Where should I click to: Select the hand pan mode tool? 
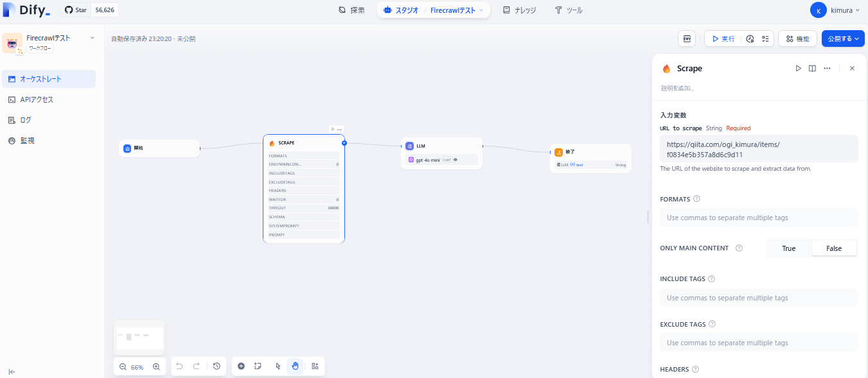(x=295, y=366)
